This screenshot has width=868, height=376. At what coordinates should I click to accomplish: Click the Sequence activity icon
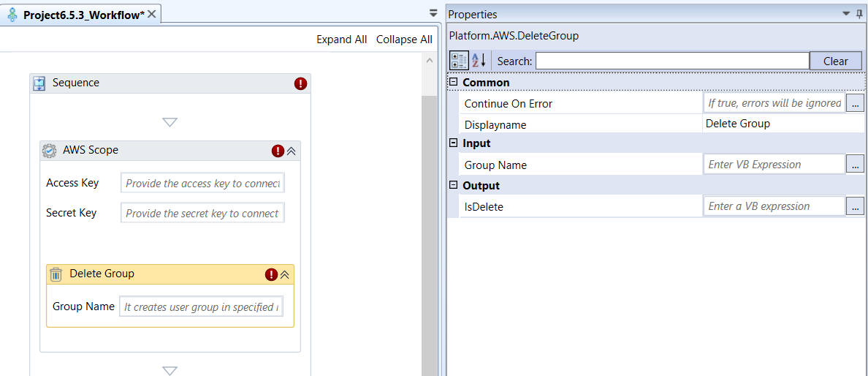tap(40, 83)
